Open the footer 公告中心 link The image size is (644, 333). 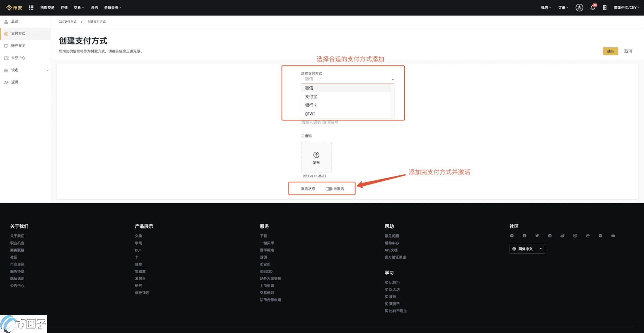17,286
